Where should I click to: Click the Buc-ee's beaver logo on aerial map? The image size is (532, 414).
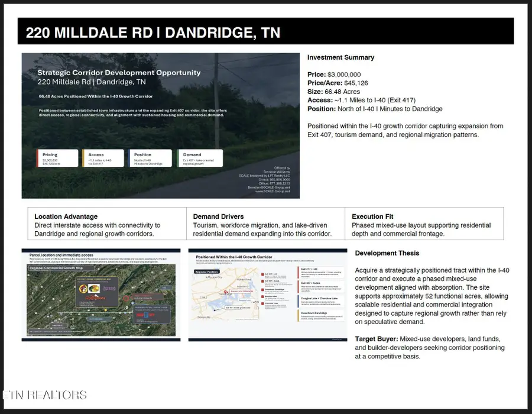click(83, 289)
